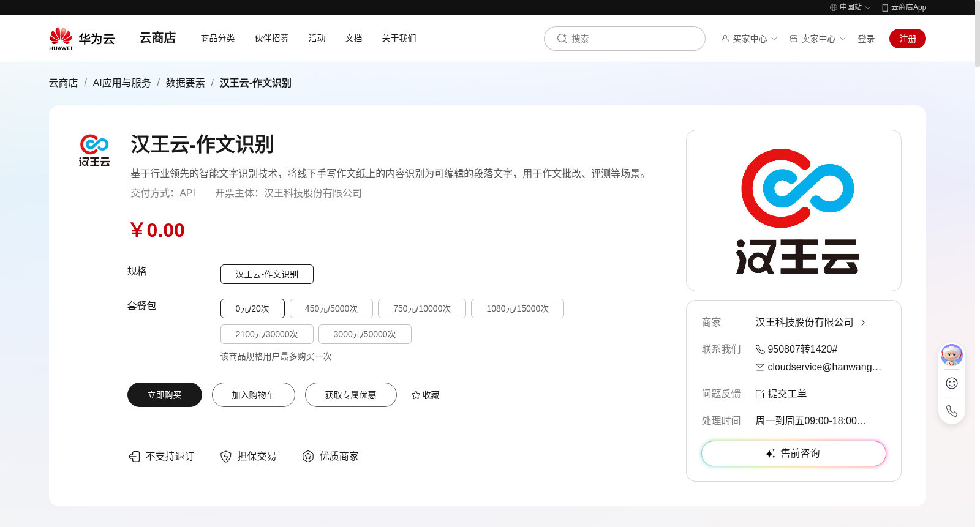Image resolution: width=980 pixels, height=527 pixels.
Task: Click the 加入购物车 button
Action: tap(254, 395)
